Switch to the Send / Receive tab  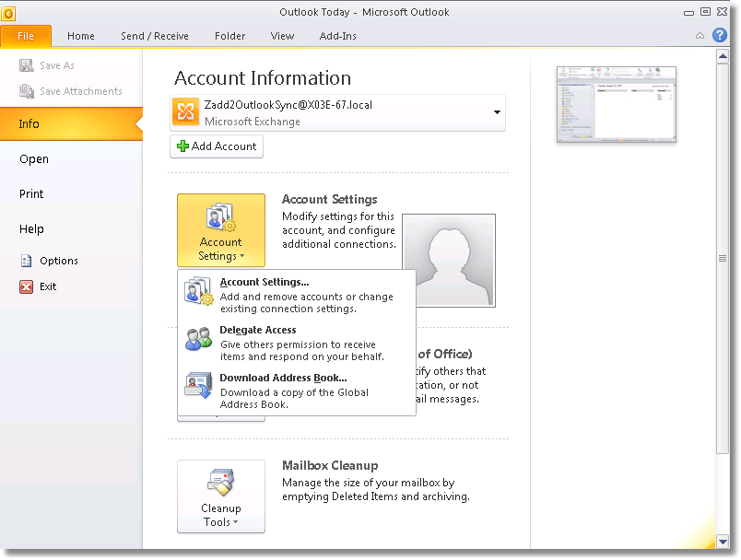click(x=154, y=36)
